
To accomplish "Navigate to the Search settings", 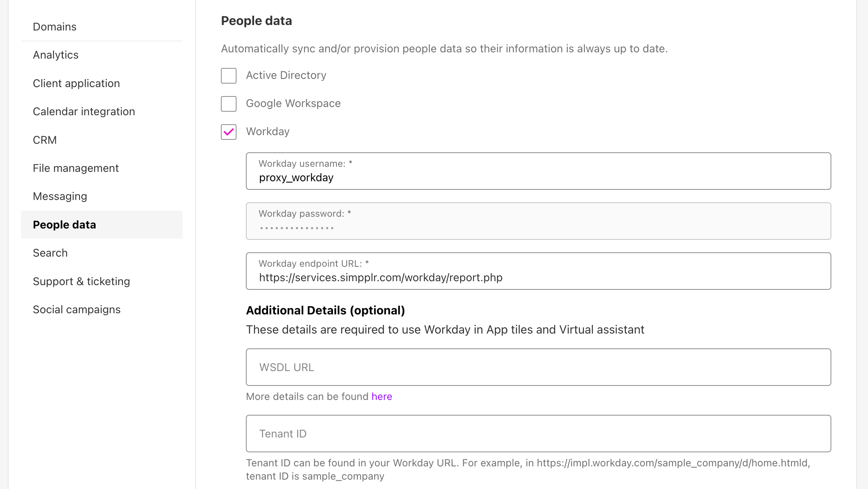I will [x=50, y=253].
